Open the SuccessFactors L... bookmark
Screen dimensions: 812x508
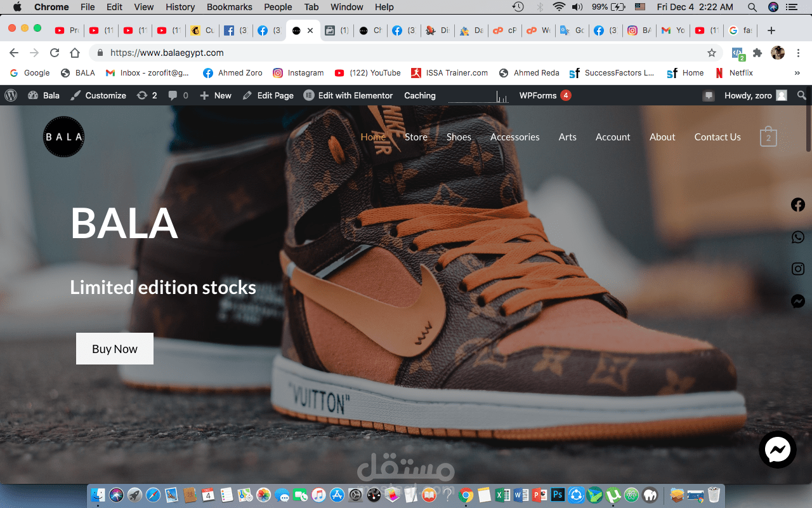[612, 73]
